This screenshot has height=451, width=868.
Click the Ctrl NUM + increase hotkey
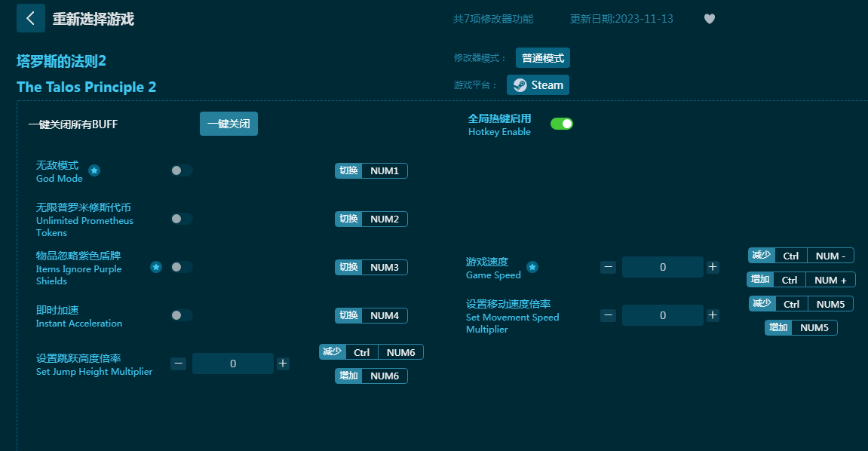point(801,280)
